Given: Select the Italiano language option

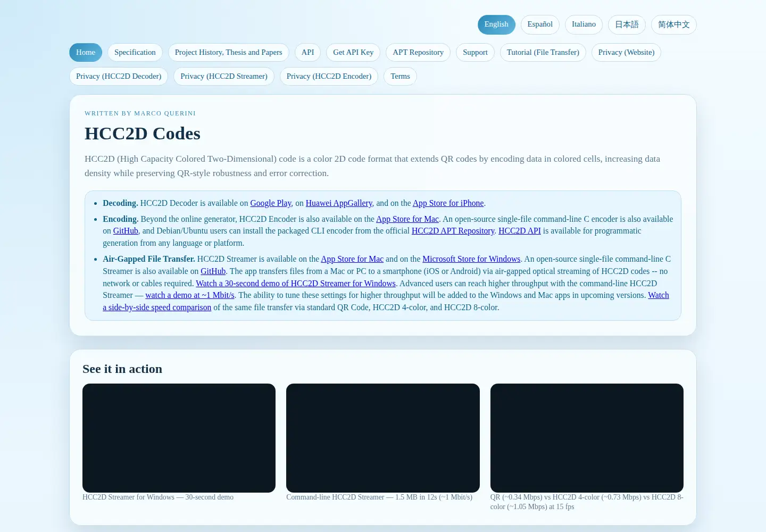Looking at the screenshot, I should tap(584, 24).
